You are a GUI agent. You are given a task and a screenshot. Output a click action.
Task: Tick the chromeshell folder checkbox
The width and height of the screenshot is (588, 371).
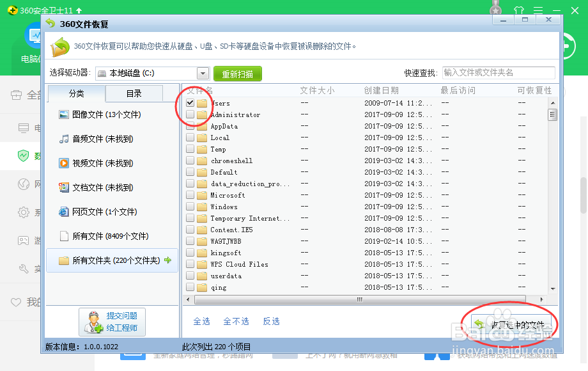pos(190,161)
